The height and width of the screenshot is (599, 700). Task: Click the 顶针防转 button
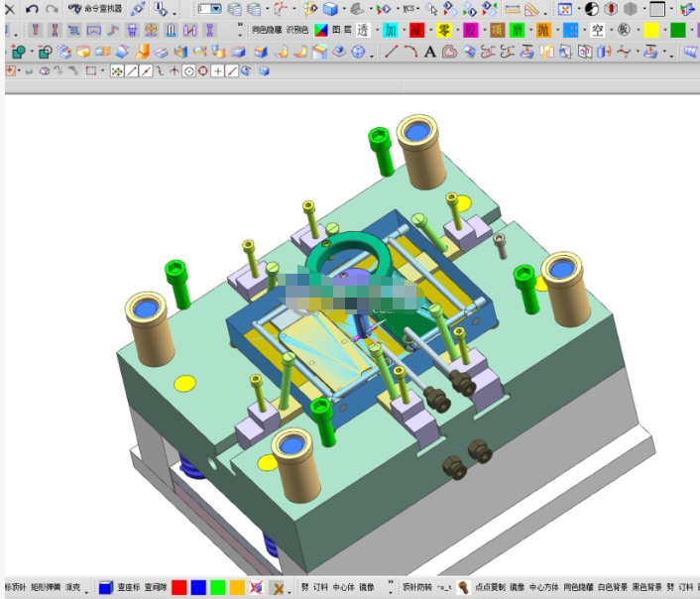click(417, 586)
